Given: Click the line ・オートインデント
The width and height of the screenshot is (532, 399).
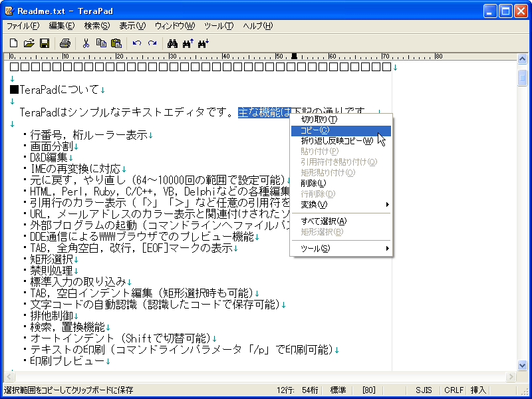Looking at the screenshot, I should [120, 338].
